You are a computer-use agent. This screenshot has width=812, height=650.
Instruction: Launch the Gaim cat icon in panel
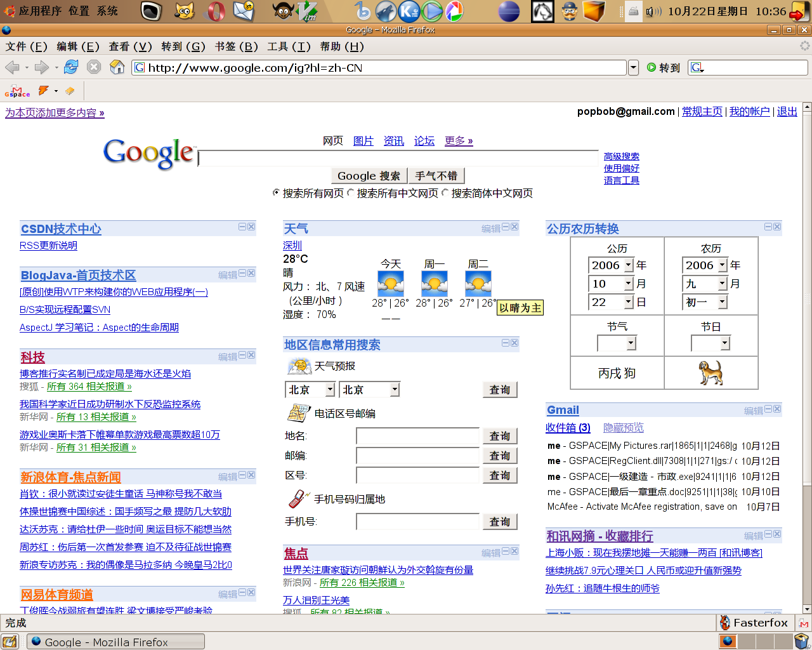(x=184, y=11)
